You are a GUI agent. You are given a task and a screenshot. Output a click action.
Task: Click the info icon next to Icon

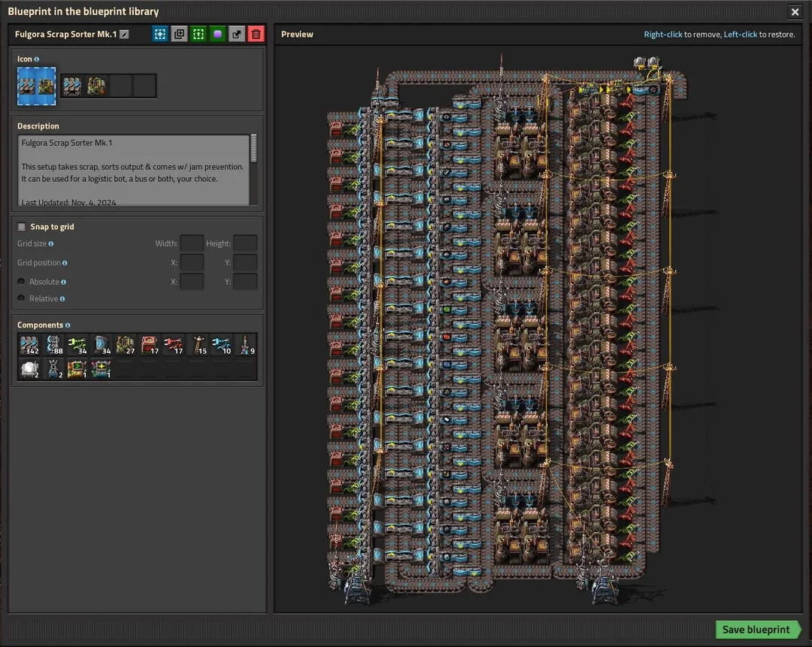(36, 59)
